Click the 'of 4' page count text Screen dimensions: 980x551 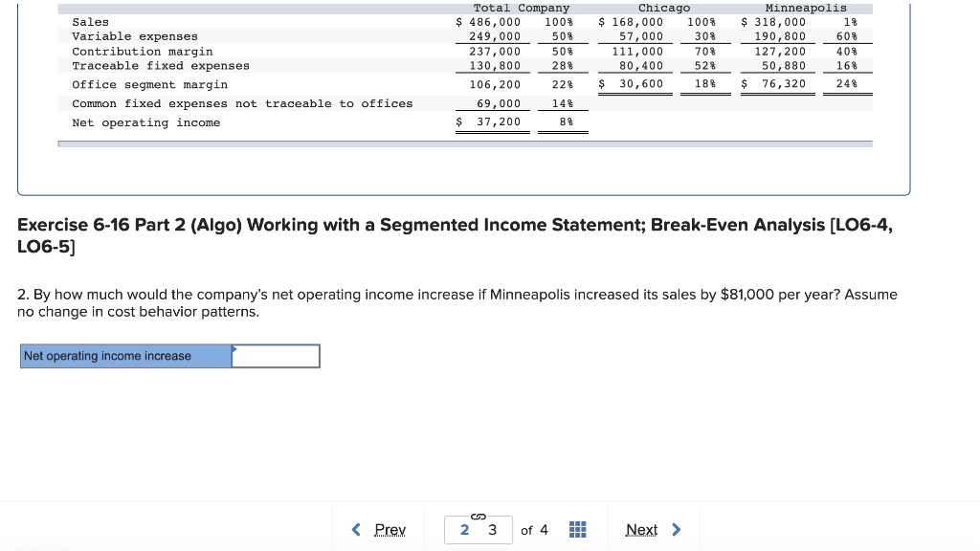534,530
